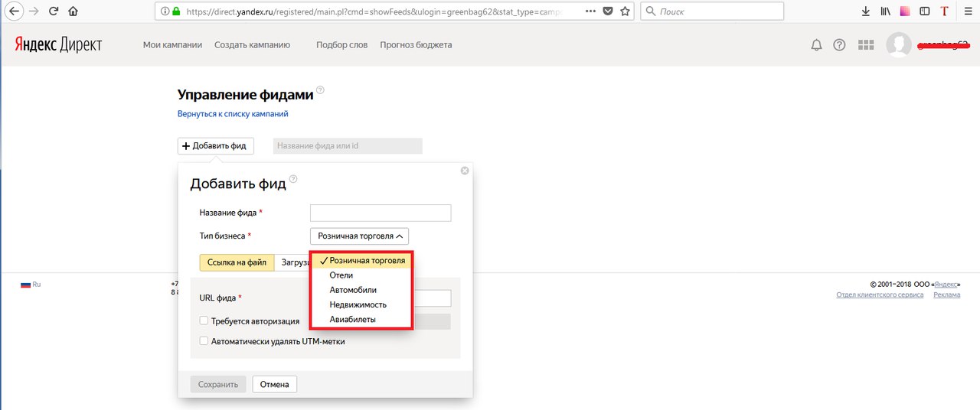Open Мои кампании in top navigation
This screenshot has width=980, height=410.
[x=172, y=45]
